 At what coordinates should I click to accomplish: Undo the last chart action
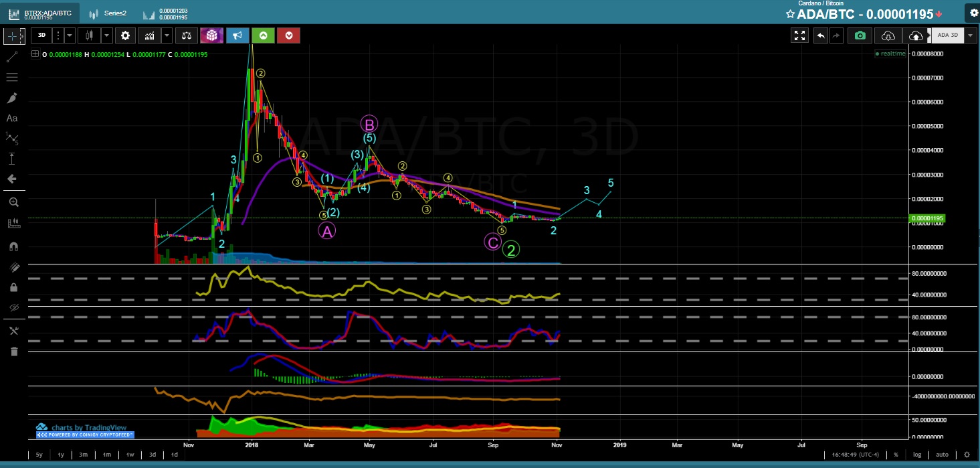821,35
